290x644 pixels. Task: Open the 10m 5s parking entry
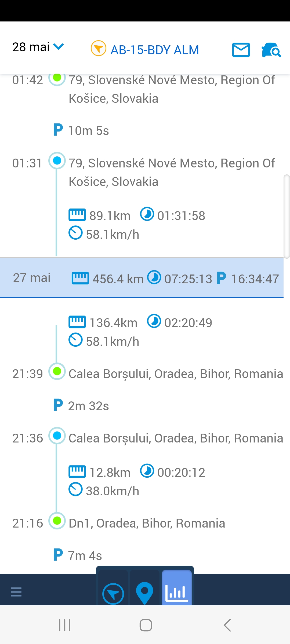point(81,131)
